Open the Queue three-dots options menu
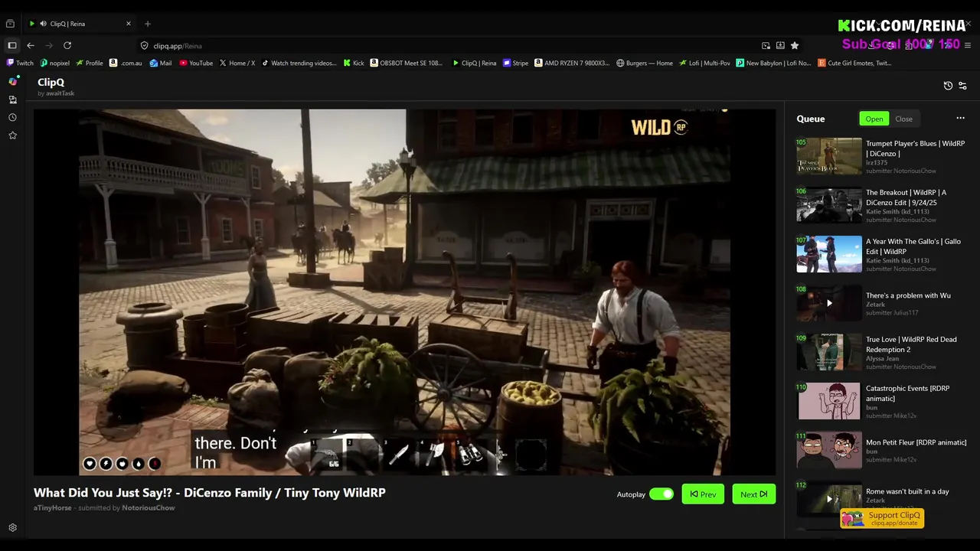The width and height of the screenshot is (980, 551). [960, 119]
